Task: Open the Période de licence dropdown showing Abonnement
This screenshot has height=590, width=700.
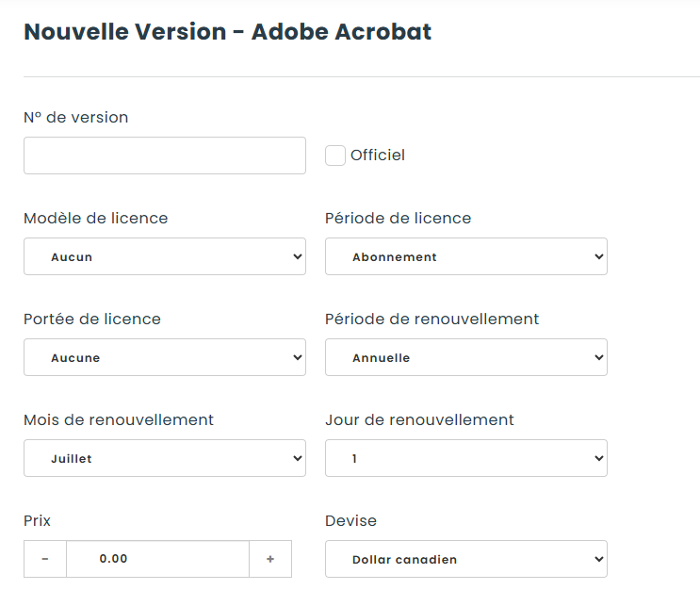Action: pos(466,256)
